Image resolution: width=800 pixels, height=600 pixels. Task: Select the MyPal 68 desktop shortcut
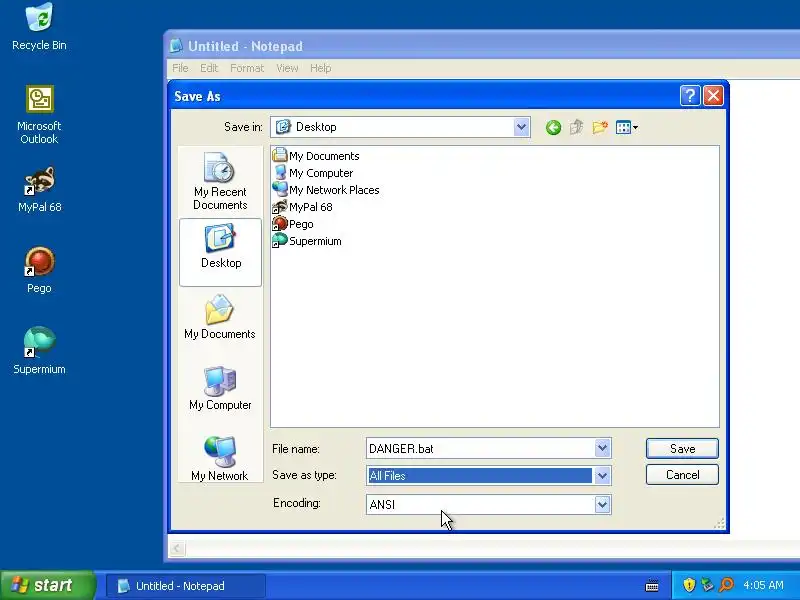tap(39, 190)
